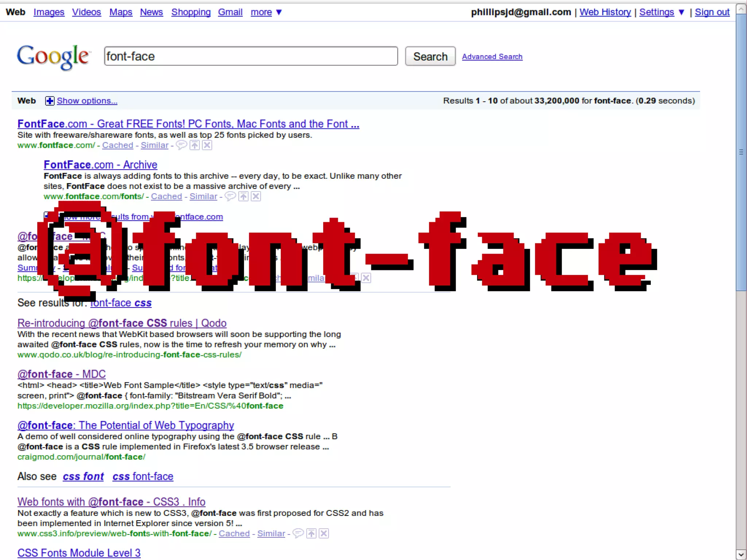
Task: Click comment bubble icon on CSS3.Info result
Action: click(298, 533)
